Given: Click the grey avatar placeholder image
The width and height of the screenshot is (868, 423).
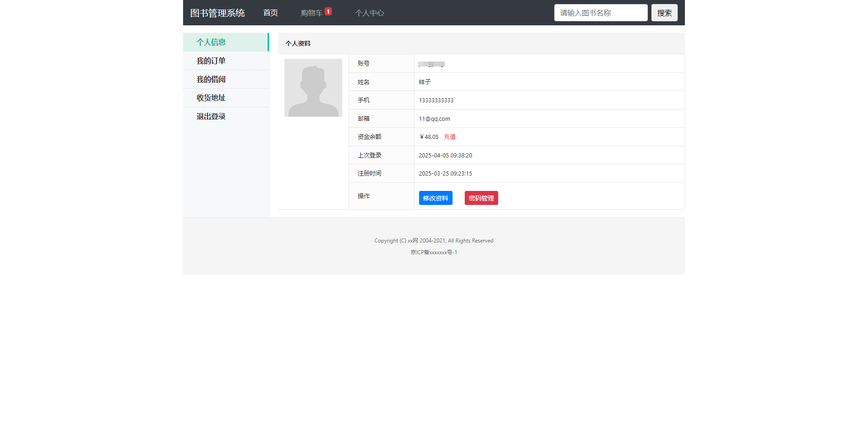Looking at the screenshot, I should point(313,88).
